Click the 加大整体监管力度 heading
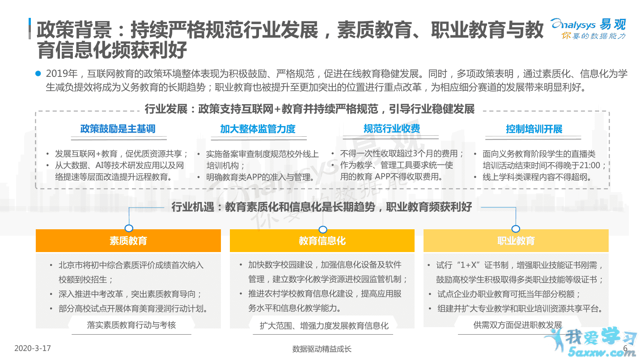This screenshot has width=644, height=362. pos(258,129)
